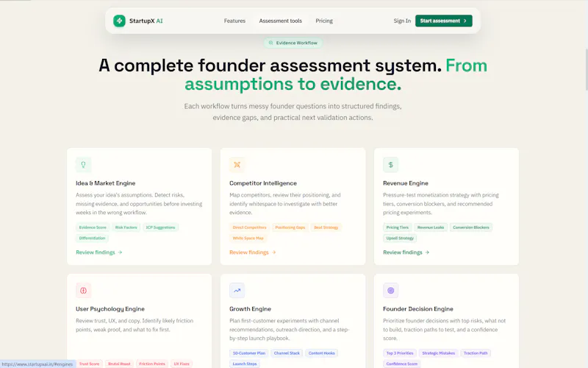Open Review findings for Competitor Intelligence
The height and width of the screenshot is (368, 588).
click(253, 252)
